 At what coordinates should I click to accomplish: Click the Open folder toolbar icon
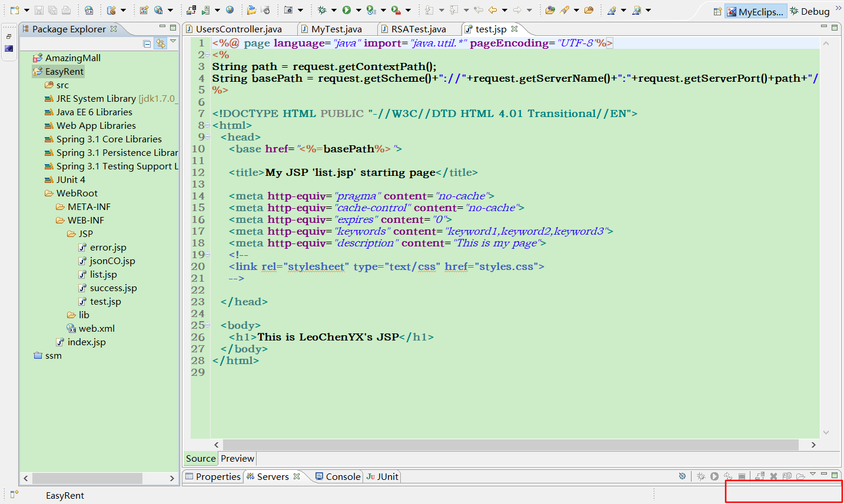(x=251, y=10)
